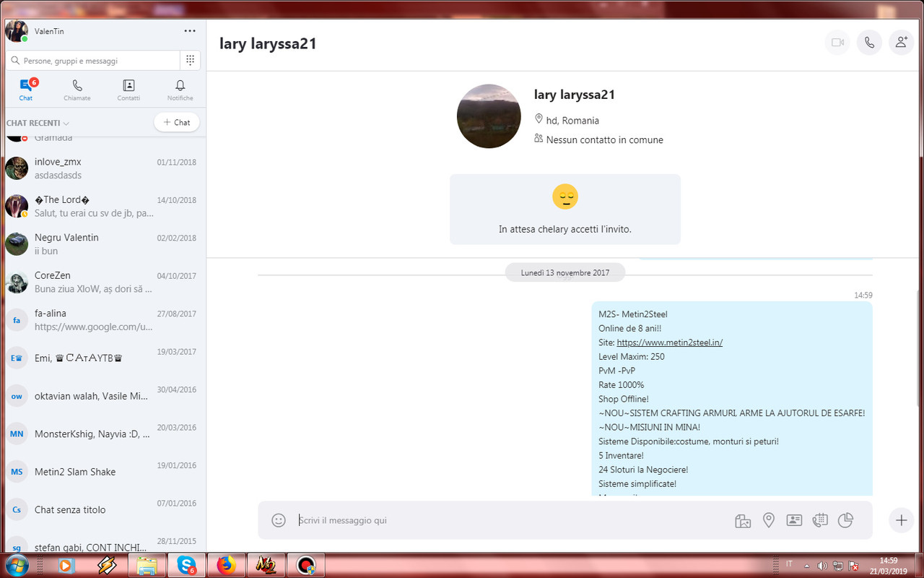Search in Persone, gruppi e messaggi field
The image size is (924, 578).
(x=92, y=61)
